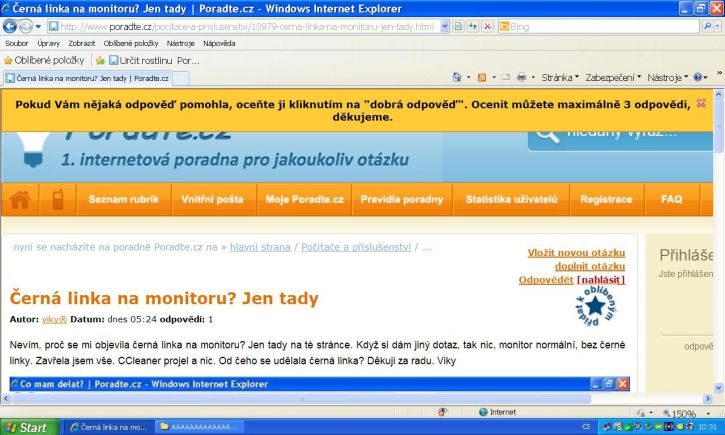
Task: Open the Nástroje command bar dropdown
Action: coord(667,78)
